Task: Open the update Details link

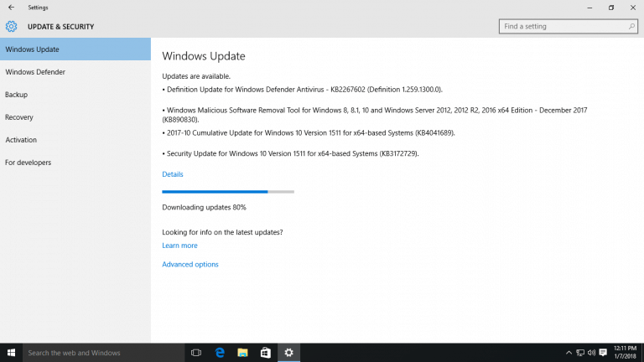Action: tap(173, 174)
